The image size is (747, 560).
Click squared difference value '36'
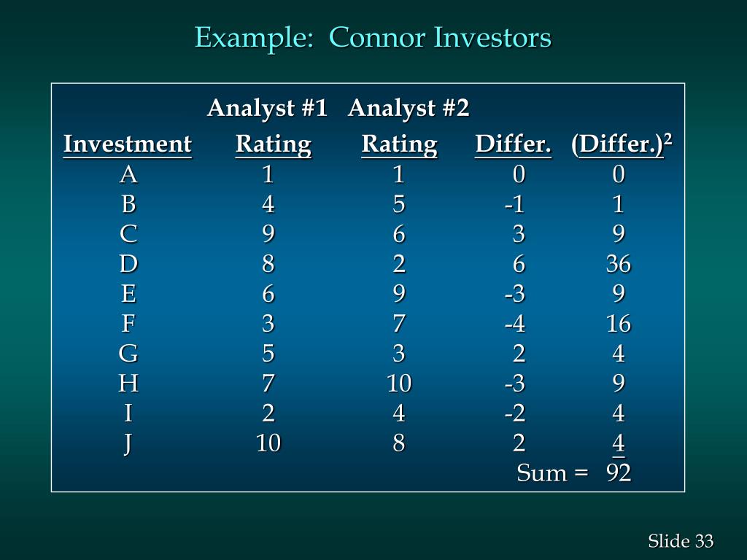point(619,264)
